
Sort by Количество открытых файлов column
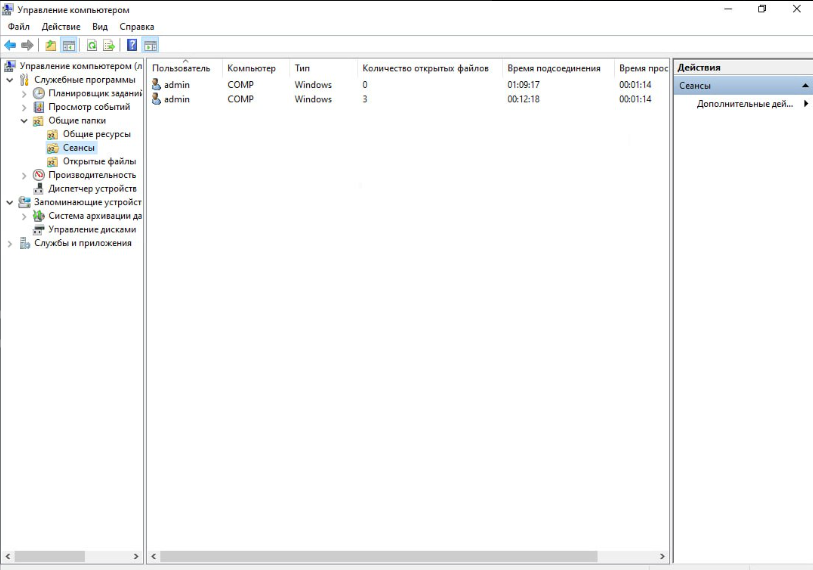pyautogui.click(x=430, y=68)
